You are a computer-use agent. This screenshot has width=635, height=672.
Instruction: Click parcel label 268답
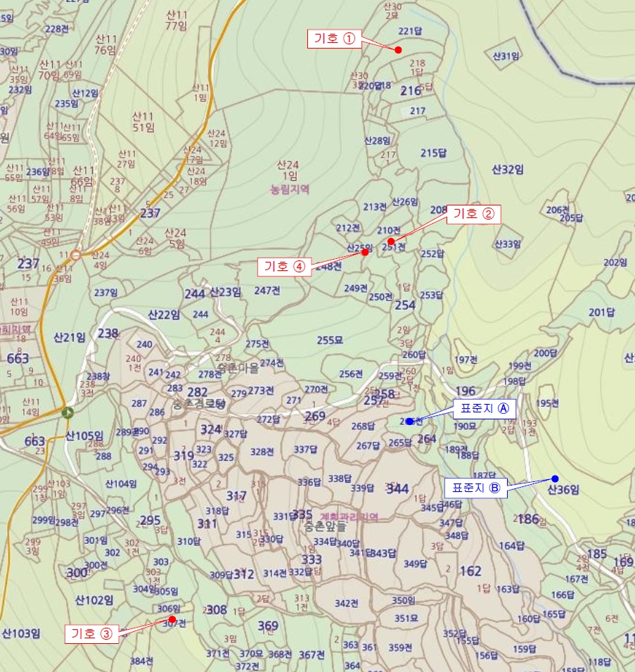(x=363, y=426)
